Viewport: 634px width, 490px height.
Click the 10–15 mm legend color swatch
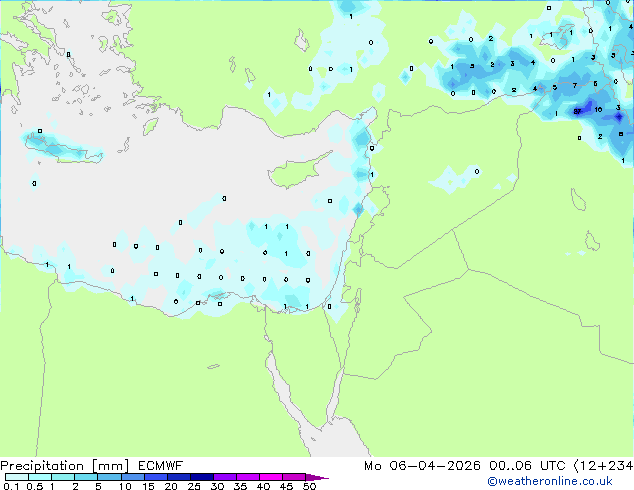(132, 477)
